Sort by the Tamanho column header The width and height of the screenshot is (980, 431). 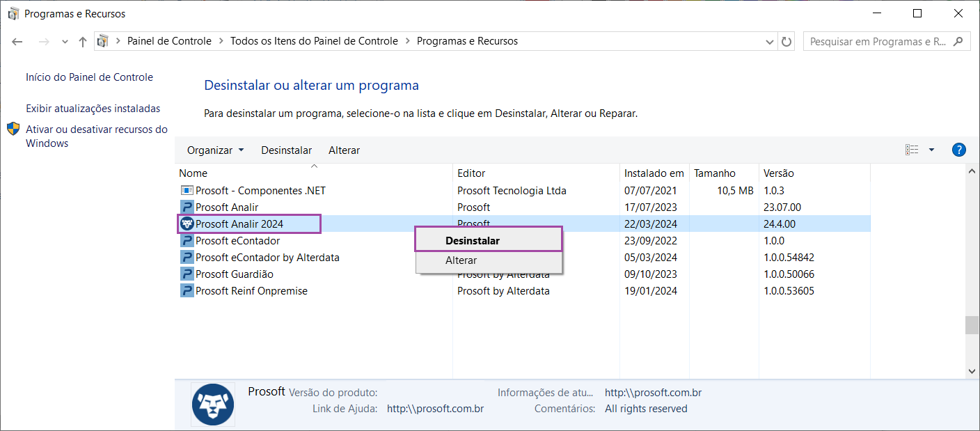[724, 173]
